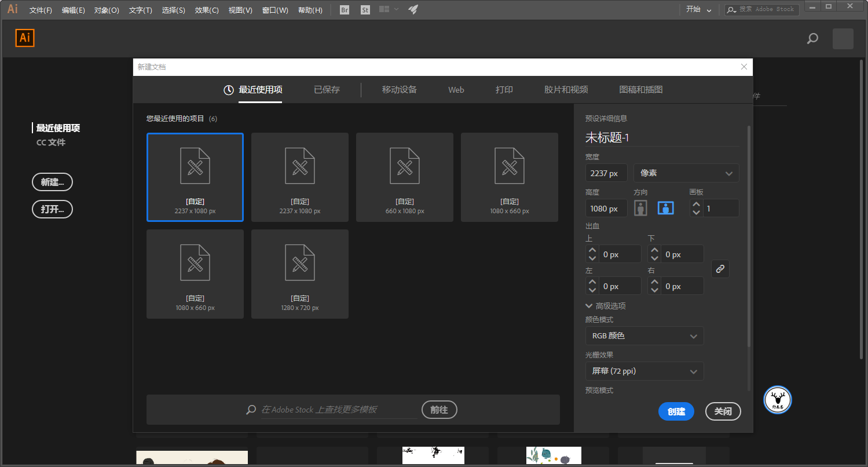Click the search magnifier icon in start screen

point(813,39)
